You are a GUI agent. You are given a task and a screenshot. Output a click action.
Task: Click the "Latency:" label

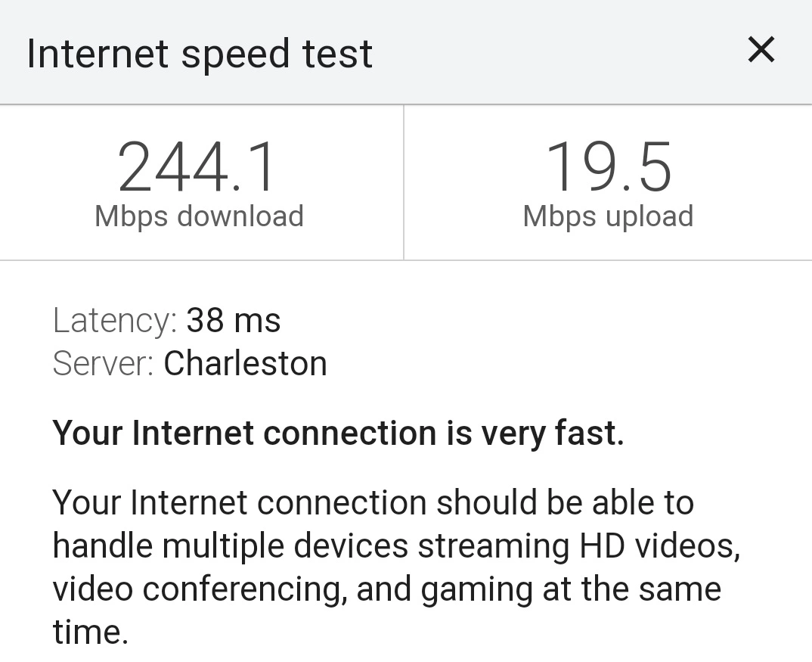(115, 320)
